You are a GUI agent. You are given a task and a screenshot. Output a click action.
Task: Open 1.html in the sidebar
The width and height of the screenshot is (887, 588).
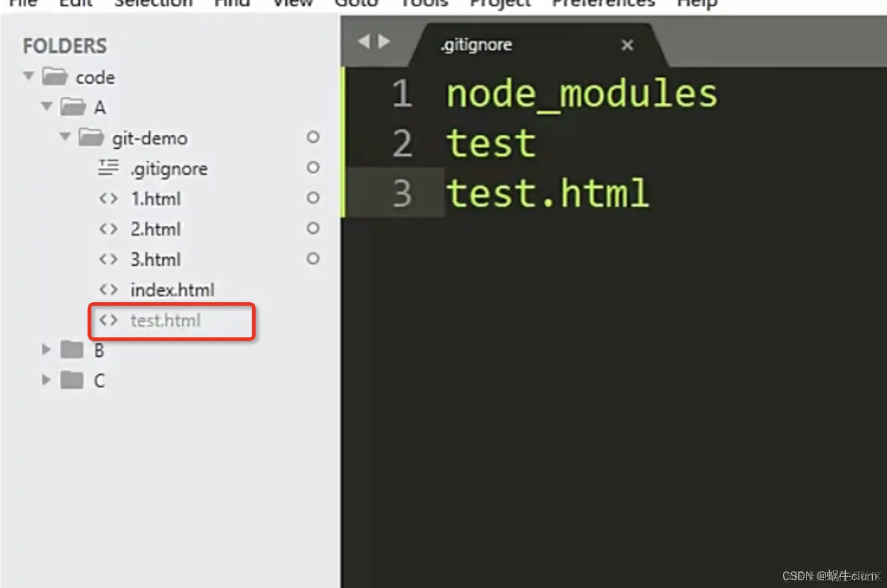(156, 199)
